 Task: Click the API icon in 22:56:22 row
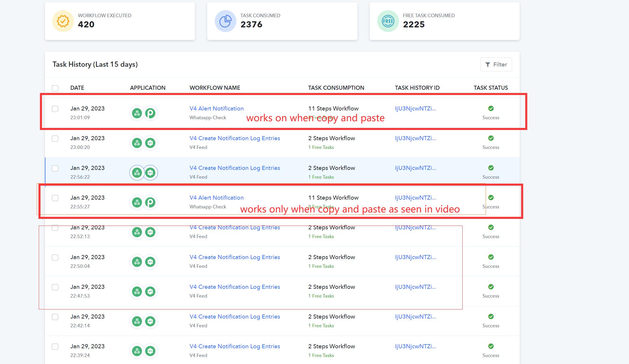tap(150, 173)
